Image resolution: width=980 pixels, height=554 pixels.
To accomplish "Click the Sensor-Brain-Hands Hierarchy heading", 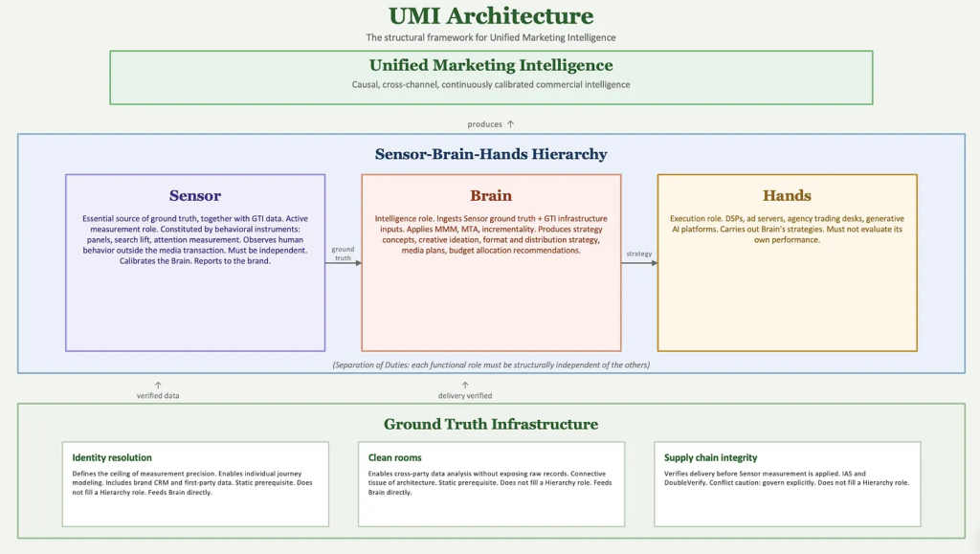I will pyautogui.click(x=491, y=154).
